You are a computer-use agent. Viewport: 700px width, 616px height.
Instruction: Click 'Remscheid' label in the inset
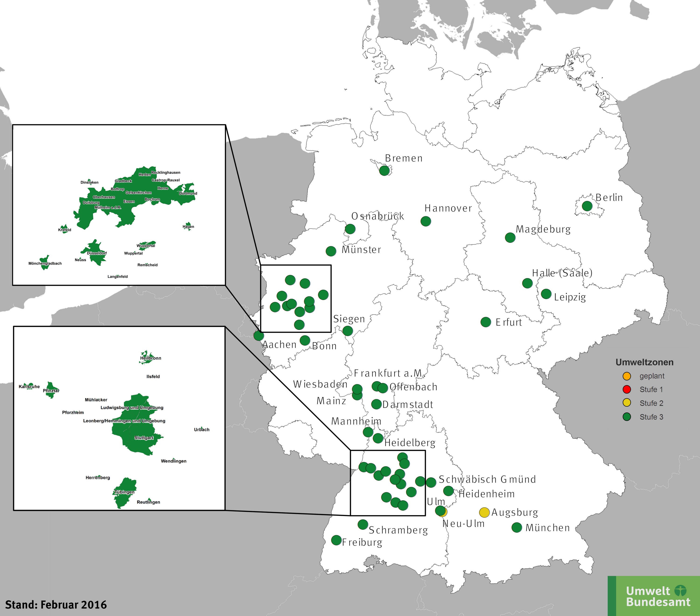[148, 265]
